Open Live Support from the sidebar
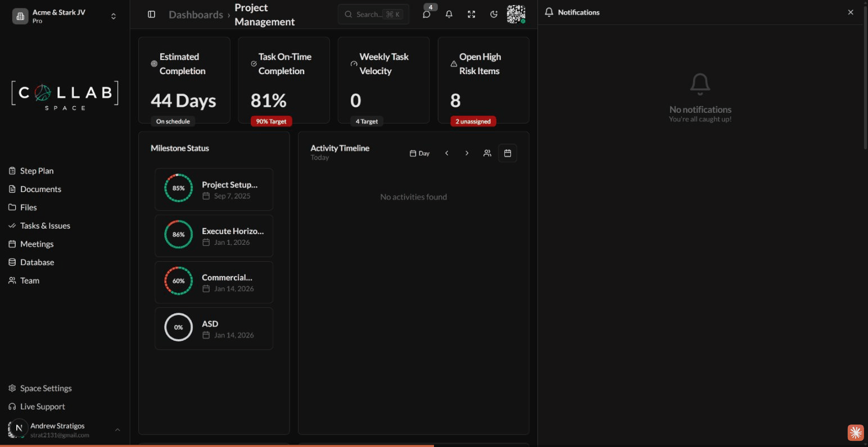 pos(42,406)
